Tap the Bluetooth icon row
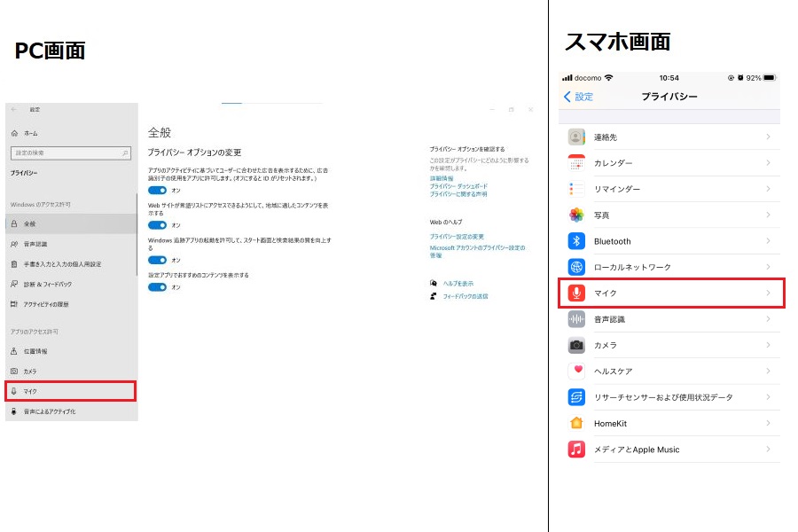Viewport: 798px width, 532px height. (x=577, y=241)
